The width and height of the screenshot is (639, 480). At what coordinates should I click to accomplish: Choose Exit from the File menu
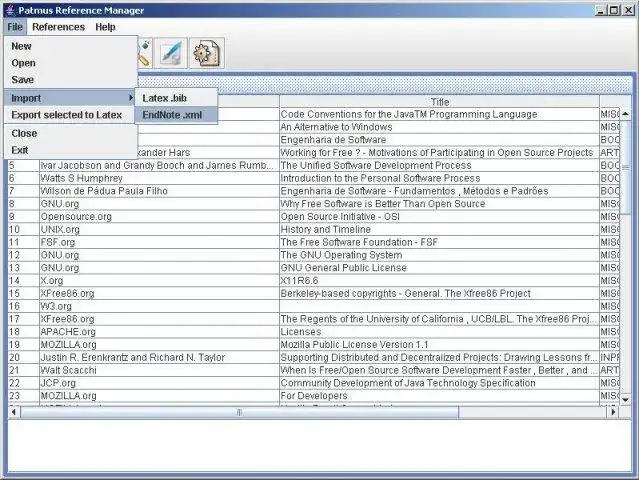tap(71, 150)
